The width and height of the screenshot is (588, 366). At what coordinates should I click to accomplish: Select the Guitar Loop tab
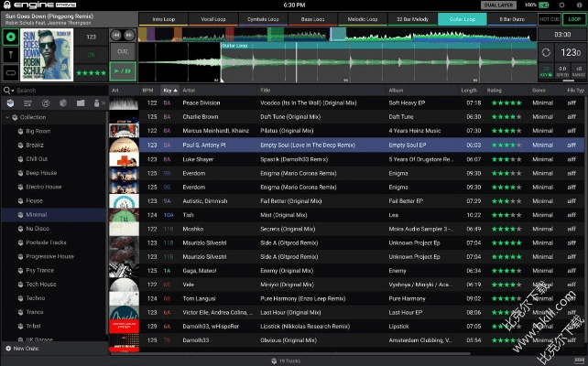(x=463, y=18)
